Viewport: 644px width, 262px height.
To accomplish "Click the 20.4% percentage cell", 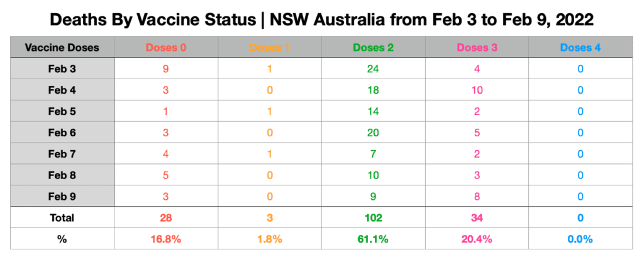I will (x=477, y=239).
